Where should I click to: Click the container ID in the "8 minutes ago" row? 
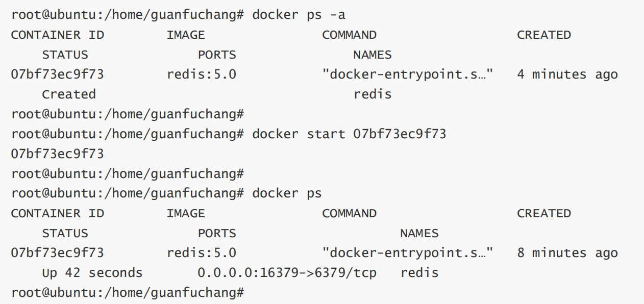pos(57,253)
